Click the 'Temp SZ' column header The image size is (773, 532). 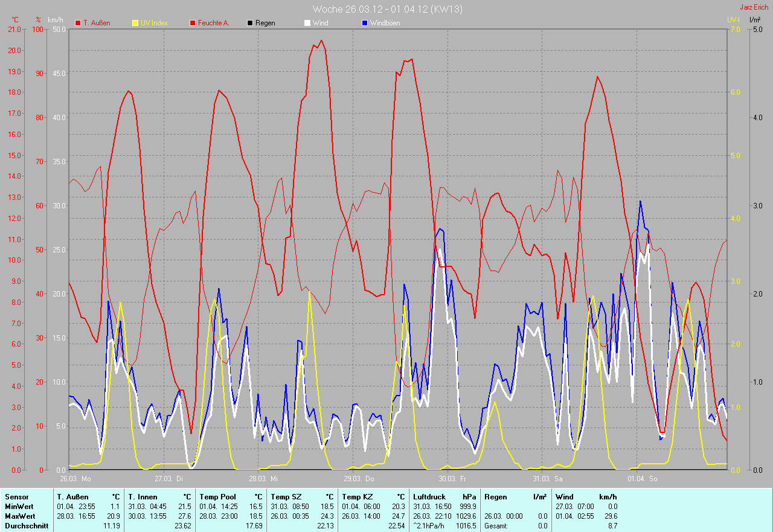click(285, 496)
